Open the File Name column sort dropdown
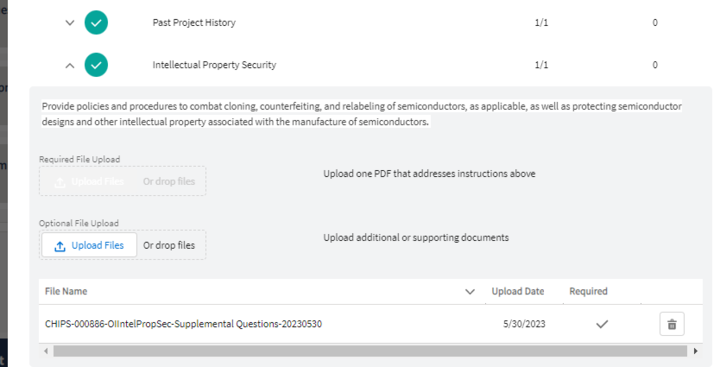 pyautogui.click(x=470, y=292)
